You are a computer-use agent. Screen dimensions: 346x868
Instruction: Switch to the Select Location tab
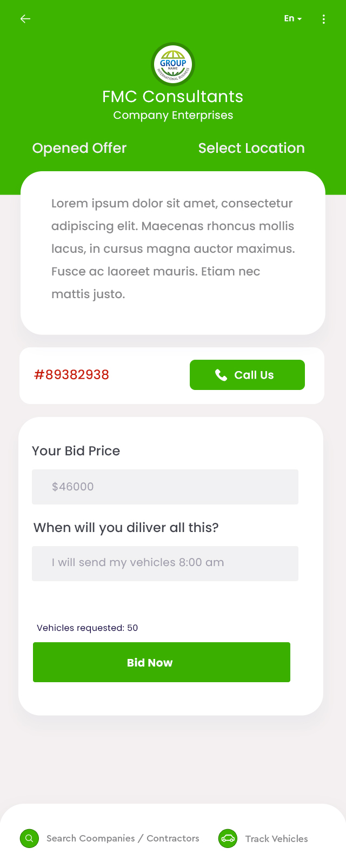click(x=251, y=148)
